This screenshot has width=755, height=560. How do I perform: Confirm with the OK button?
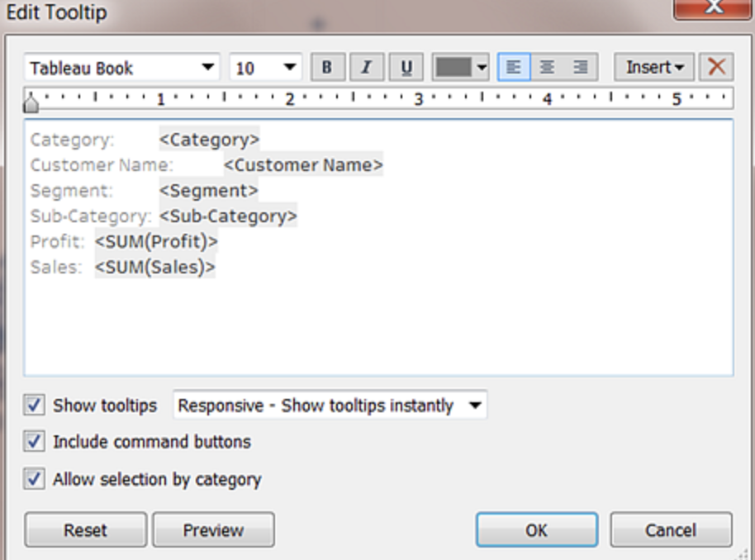click(537, 529)
